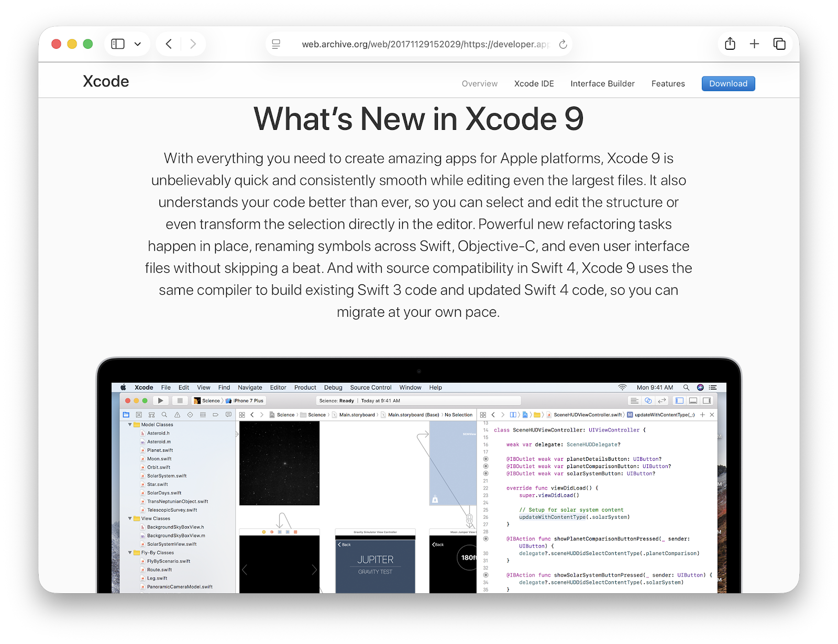The width and height of the screenshot is (838, 644).
Task: Open Notification Center list icon
Action: 713,387
